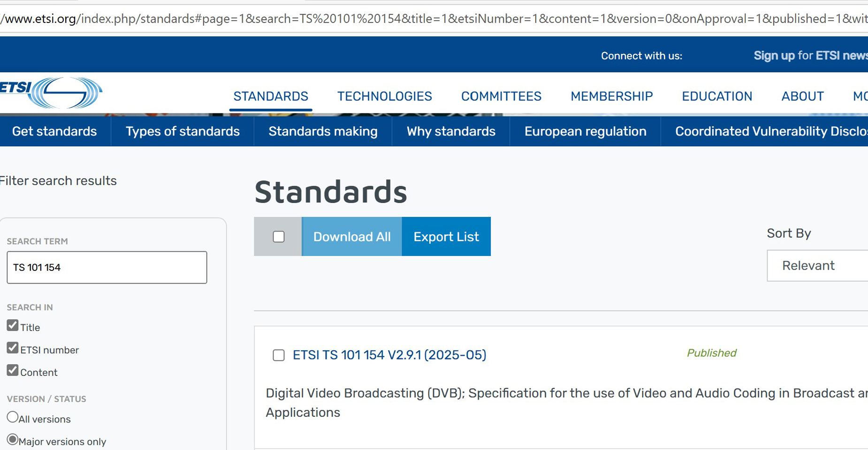The width and height of the screenshot is (868, 450).
Task: Open Standards making section
Action: tap(323, 131)
